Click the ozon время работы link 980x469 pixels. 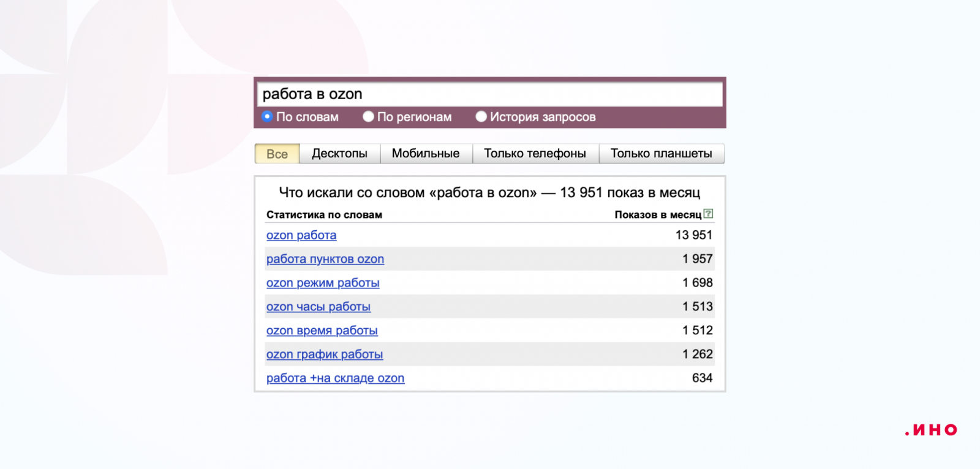click(322, 331)
